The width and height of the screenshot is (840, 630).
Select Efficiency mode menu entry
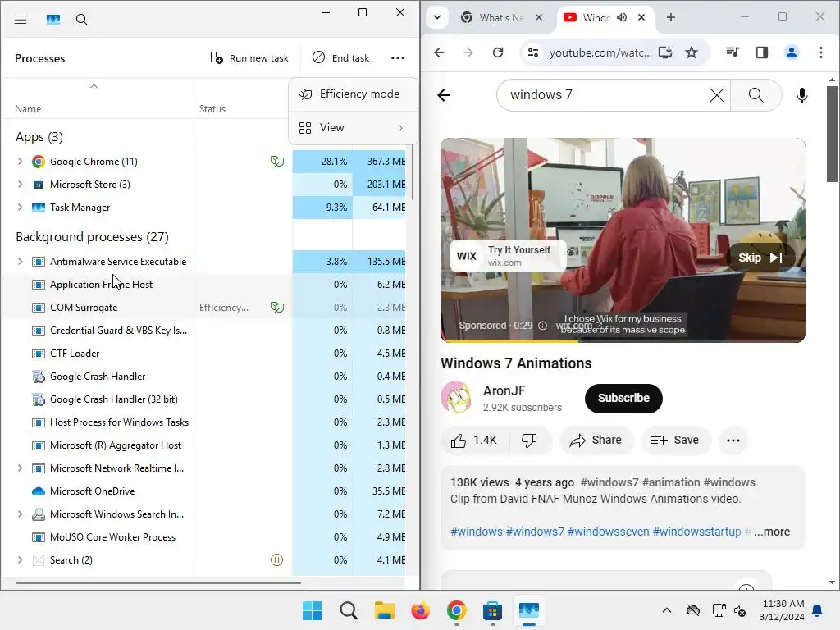354,94
